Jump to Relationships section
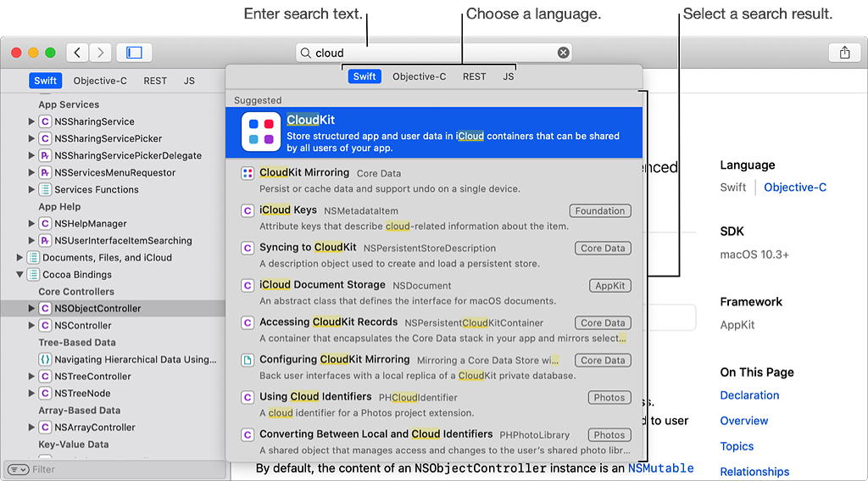Screen dimensions: 868x481 [754, 472]
